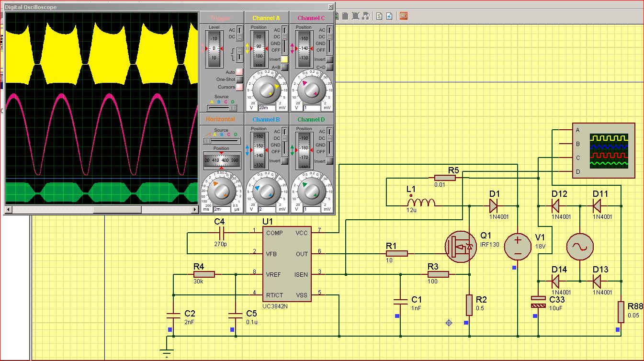Open ARES PCB layout from toolbar
This screenshot has width=644, height=361.
click(403, 15)
